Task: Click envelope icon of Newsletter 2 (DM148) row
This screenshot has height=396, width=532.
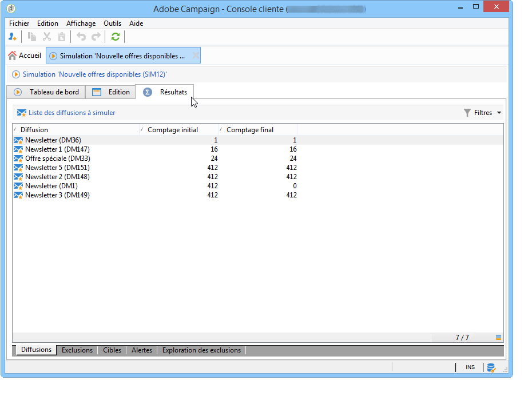Action: pos(18,177)
